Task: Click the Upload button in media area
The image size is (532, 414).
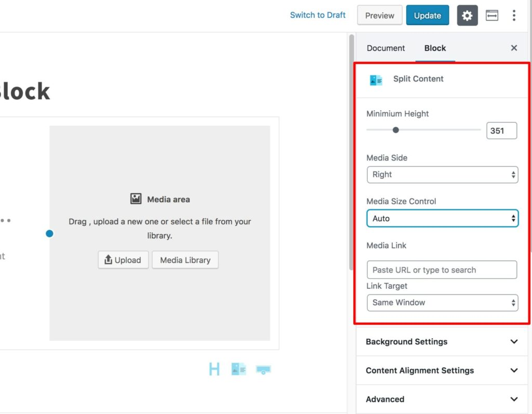Action: click(x=123, y=260)
